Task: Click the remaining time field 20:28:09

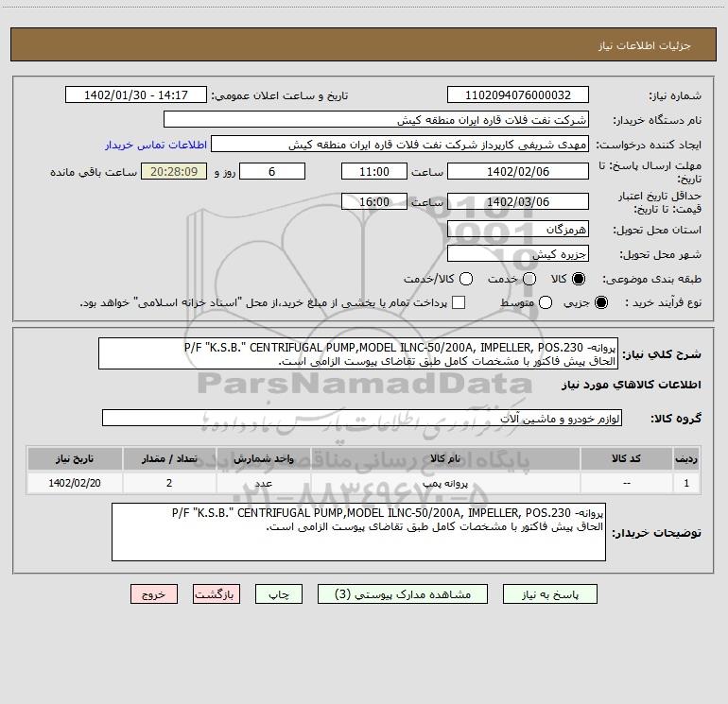Action: 174,172
